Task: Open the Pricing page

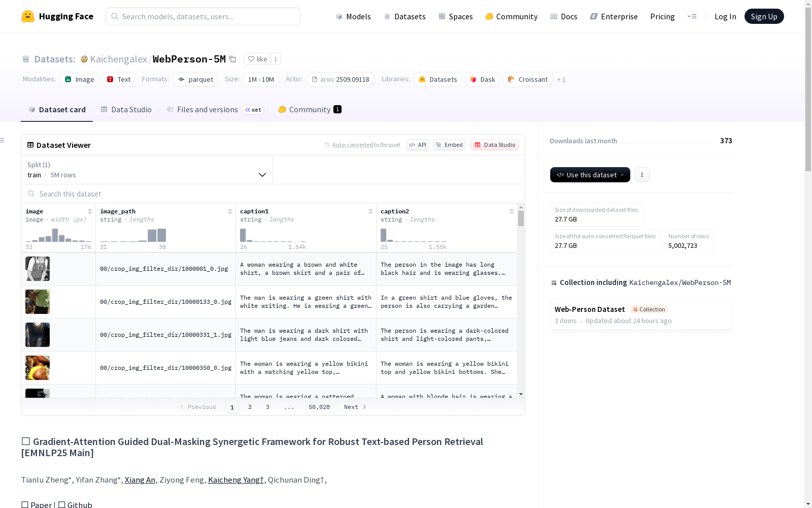Action: [662, 16]
